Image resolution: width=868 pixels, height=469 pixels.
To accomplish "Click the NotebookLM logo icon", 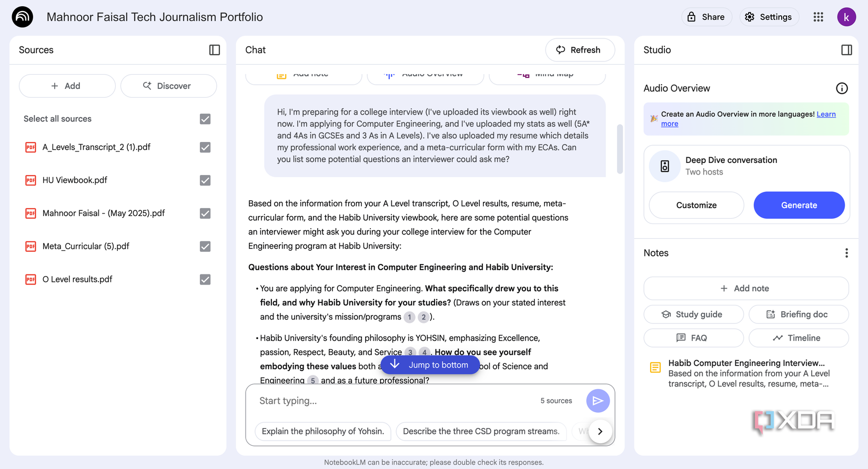I will 23,17.
